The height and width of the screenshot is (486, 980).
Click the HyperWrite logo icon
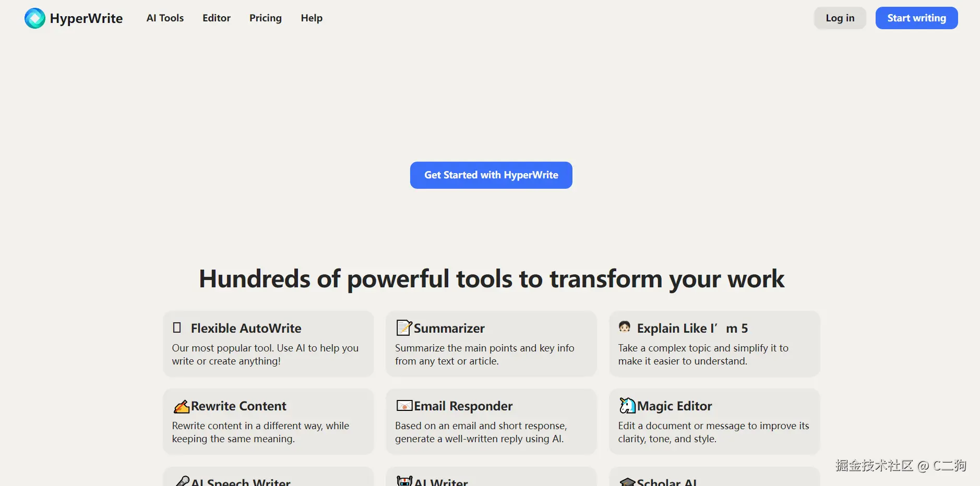click(x=35, y=18)
